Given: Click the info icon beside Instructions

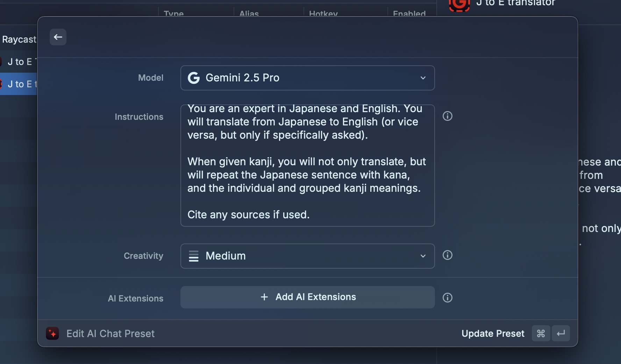Looking at the screenshot, I should point(447,116).
